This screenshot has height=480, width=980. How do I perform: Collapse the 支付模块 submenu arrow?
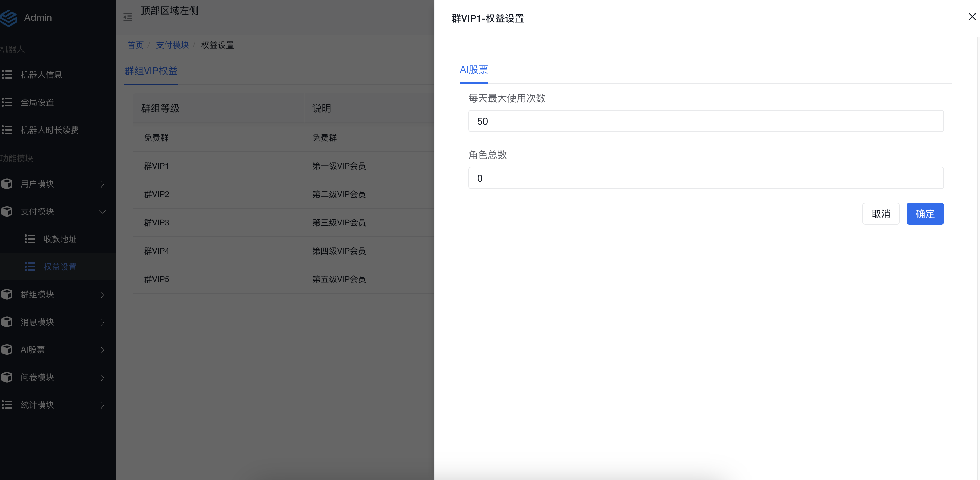(x=102, y=212)
